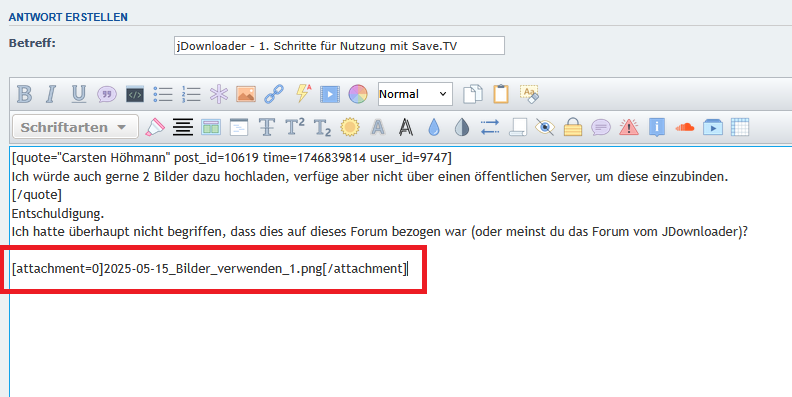Insert a URL link
The image size is (792, 397).
(274, 94)
